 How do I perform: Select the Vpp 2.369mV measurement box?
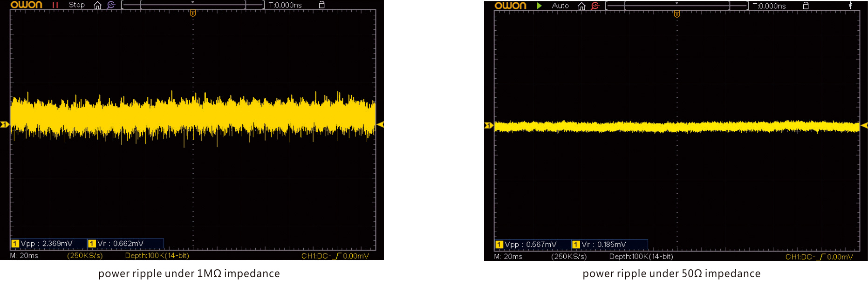pyautogui.click(x=48, y=244)
